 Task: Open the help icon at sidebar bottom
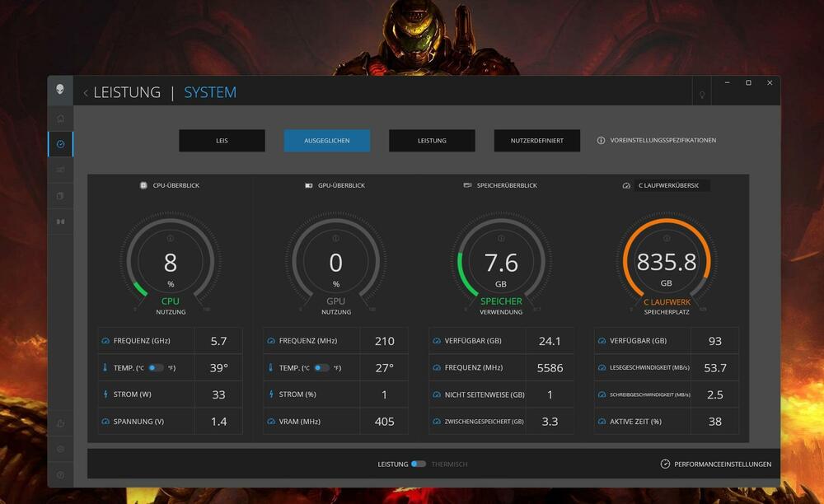click(60, 475)
